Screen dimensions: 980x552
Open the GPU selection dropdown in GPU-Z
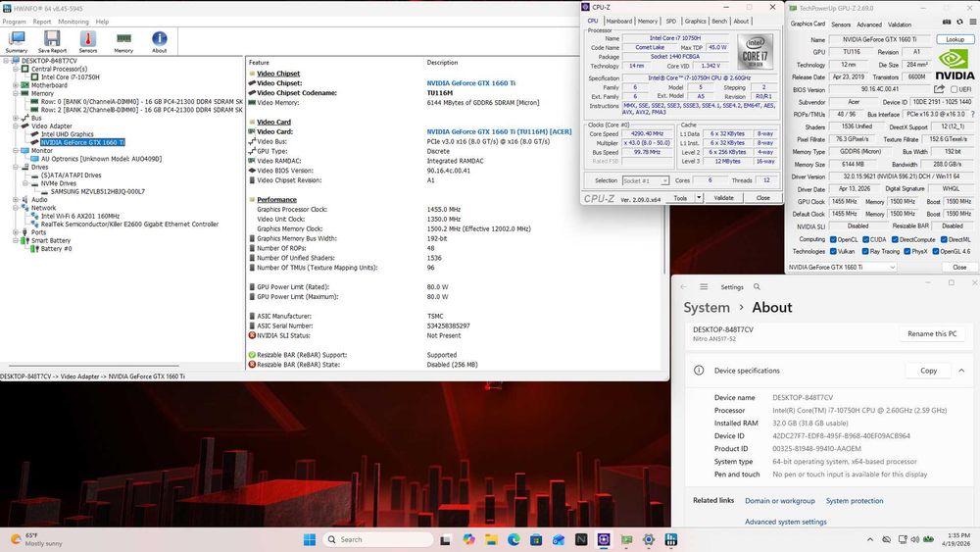841,267
